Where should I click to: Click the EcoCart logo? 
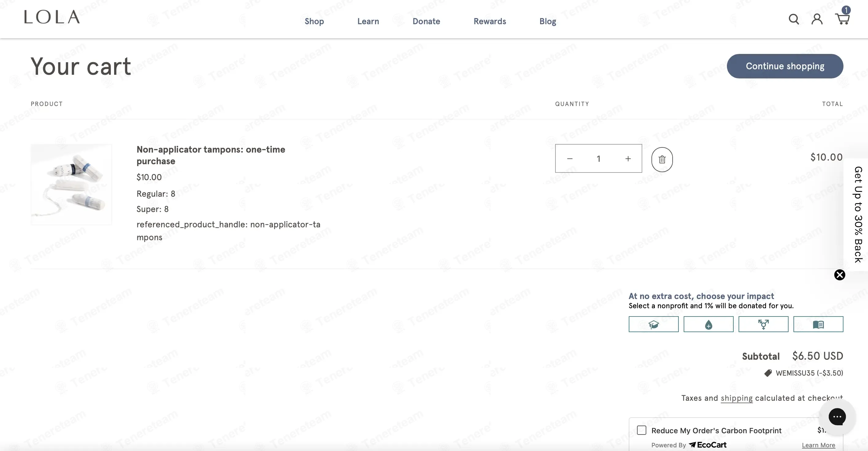click(707, 445)
